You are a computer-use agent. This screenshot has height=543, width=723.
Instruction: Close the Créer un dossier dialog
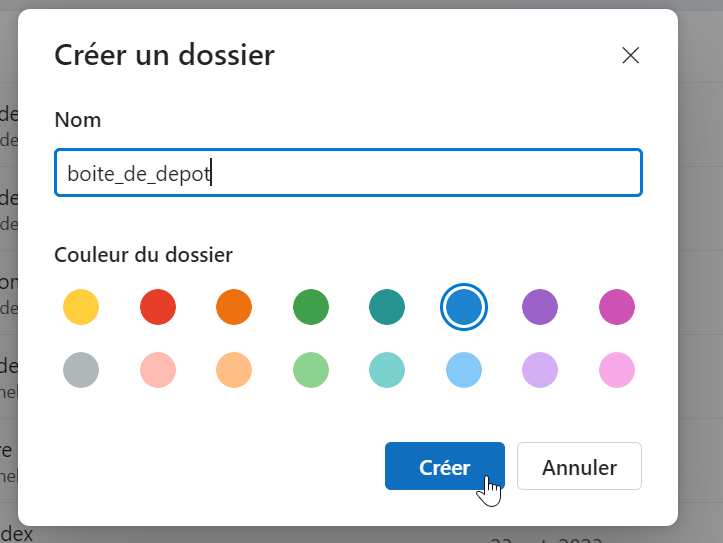[630, 55]
